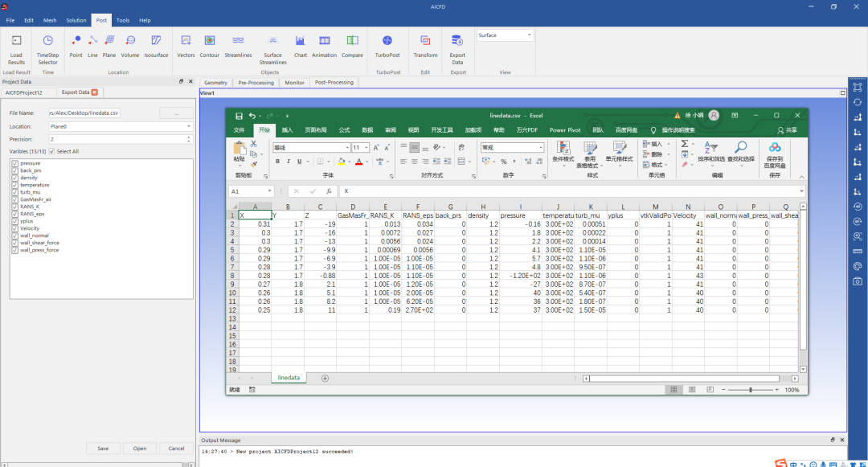Viewport: 868px width, 467px height.
Task: Uncheck the turb_mu variable
Action: point(15,192)
